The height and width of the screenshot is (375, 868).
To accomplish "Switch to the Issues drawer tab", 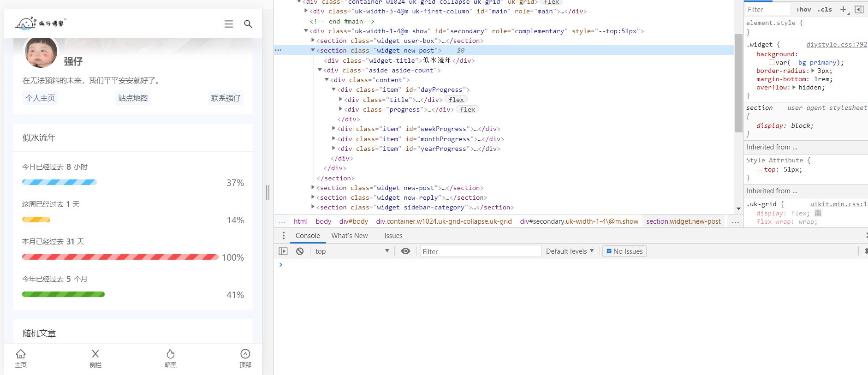I will (393, 236).
